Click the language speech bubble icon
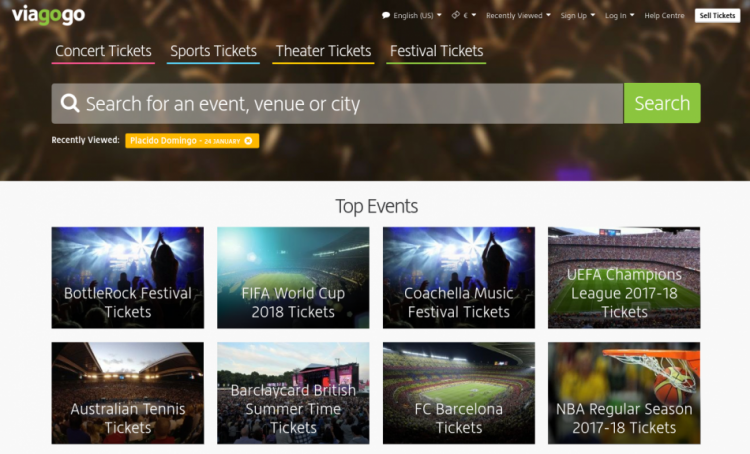 (x=386, y=16)
